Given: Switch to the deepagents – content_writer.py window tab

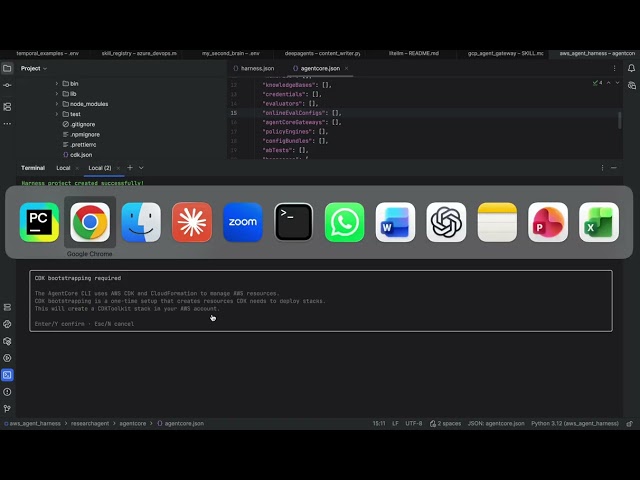Looking at the screenshot, I should pos(322,53).
